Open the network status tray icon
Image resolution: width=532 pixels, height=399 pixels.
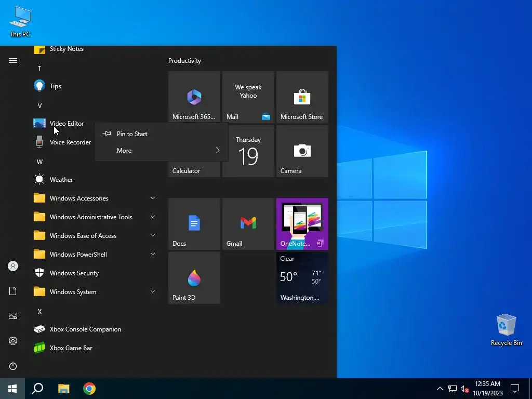453,389
